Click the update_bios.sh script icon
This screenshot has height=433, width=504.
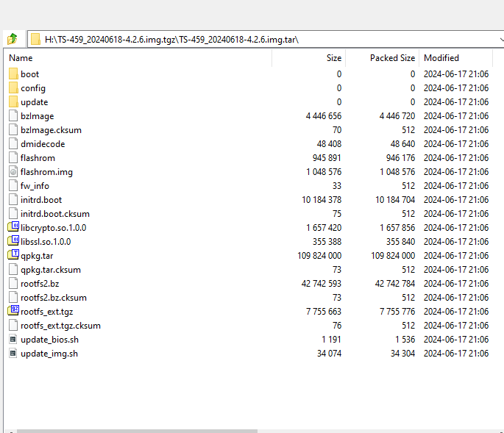(x=13, y=339)
